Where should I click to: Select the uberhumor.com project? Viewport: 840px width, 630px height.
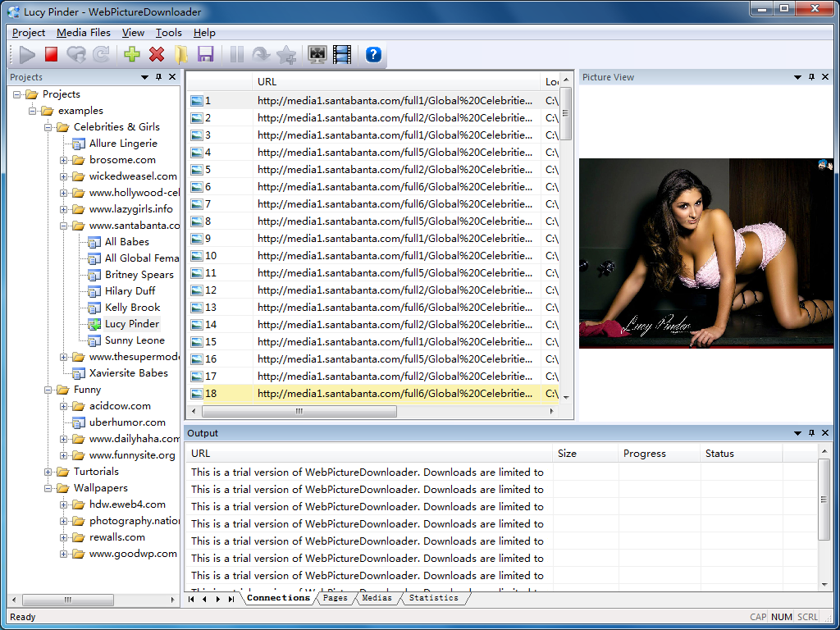[127, 422]
